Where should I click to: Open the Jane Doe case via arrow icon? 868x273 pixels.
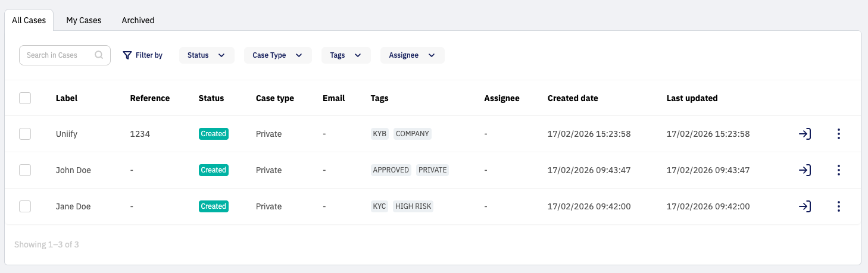[804, 206]
